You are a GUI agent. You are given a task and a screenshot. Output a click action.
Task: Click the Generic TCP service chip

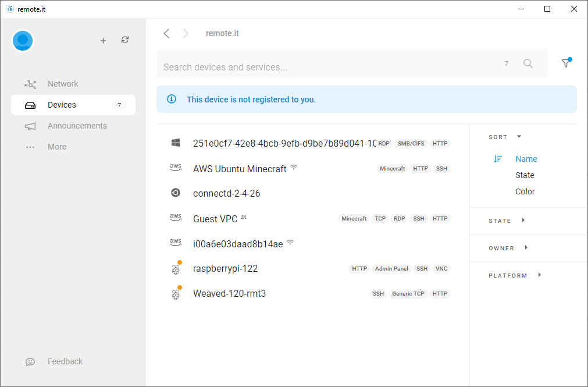pyautogui.click(x=408, y=293)
